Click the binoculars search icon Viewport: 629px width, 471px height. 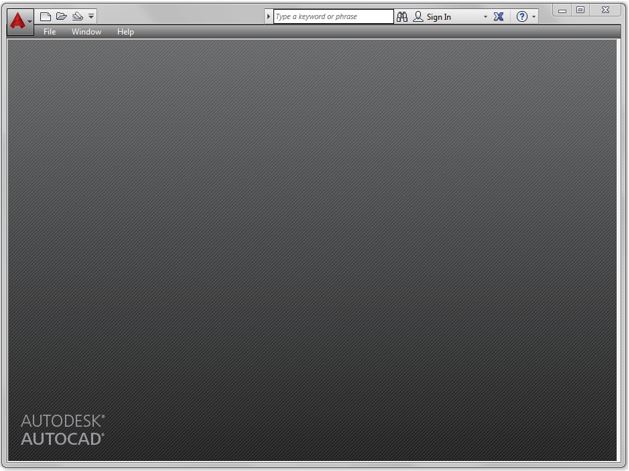402,17
